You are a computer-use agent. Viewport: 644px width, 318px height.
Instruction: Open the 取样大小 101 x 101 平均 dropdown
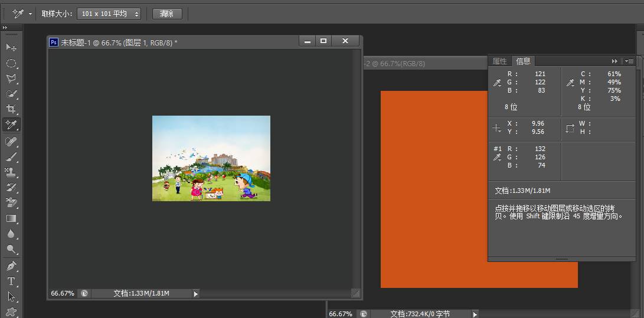pyautogui.click(x=109, y=14)
